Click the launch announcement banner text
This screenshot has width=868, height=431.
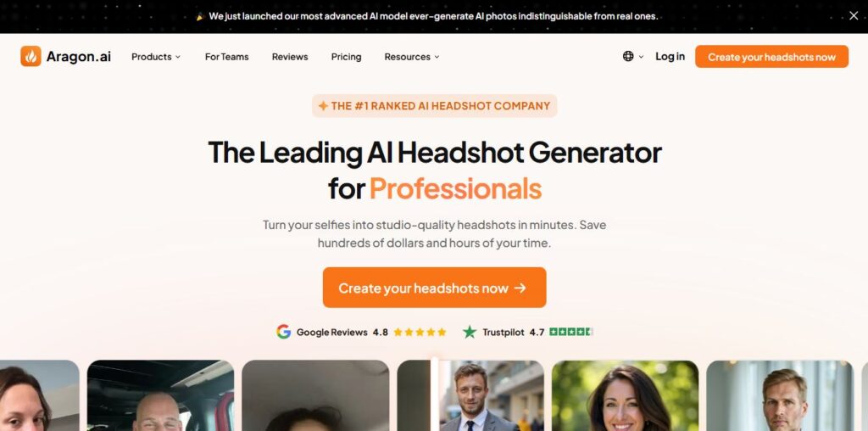(x=433, y=16)
